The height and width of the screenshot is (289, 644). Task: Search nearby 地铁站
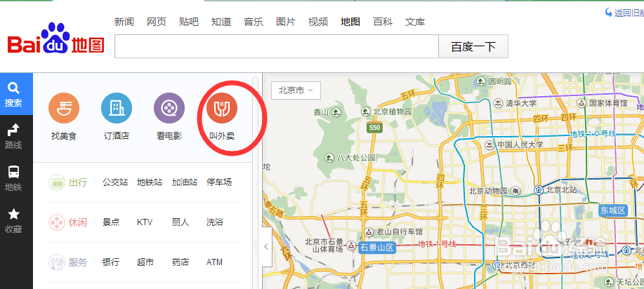[x=150, y=182]
